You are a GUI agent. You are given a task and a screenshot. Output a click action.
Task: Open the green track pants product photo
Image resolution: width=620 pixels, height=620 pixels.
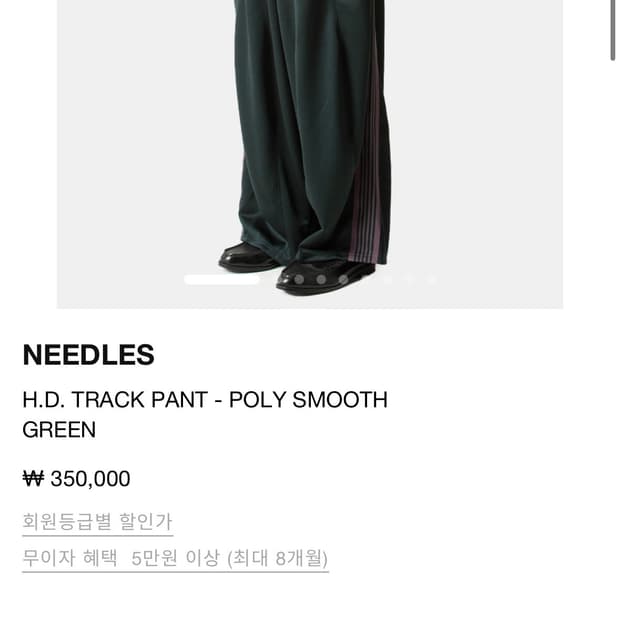310,154
